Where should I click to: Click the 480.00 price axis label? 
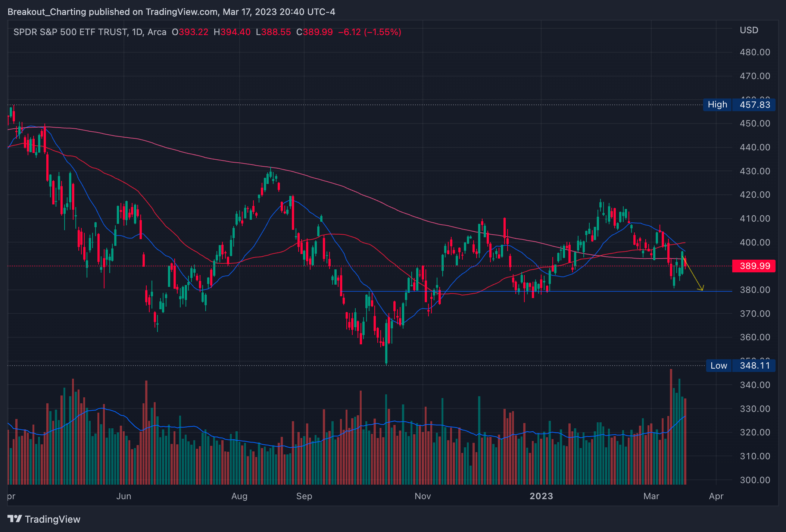[x=755, y=52]
